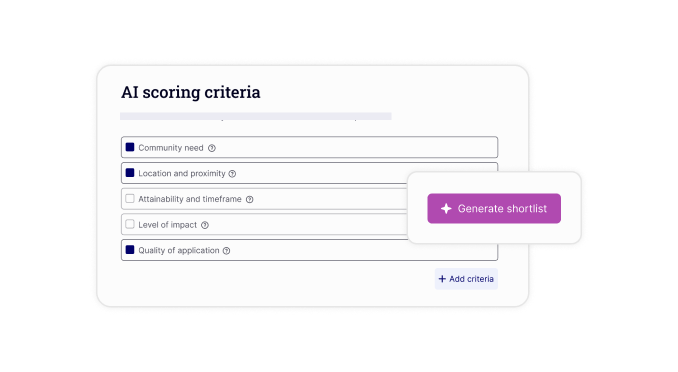
Task: Click the Location and proximity label
Action: coord(182,173)
